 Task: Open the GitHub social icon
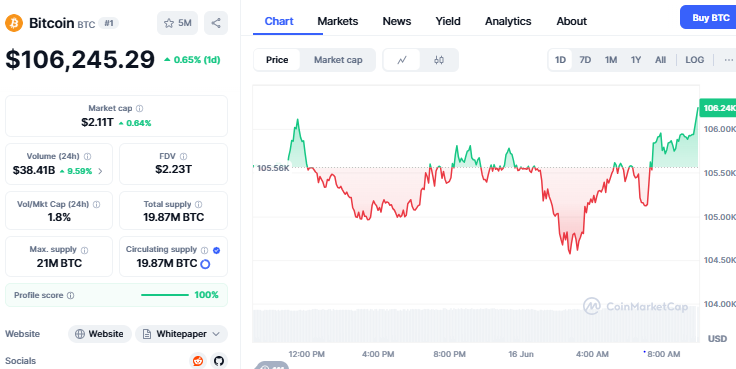tap(219, 361)
